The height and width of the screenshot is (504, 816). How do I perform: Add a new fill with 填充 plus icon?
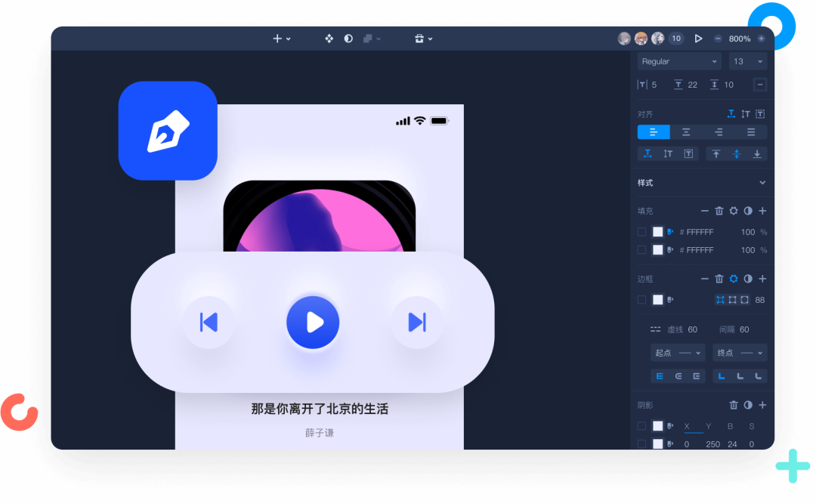point(762,211)
